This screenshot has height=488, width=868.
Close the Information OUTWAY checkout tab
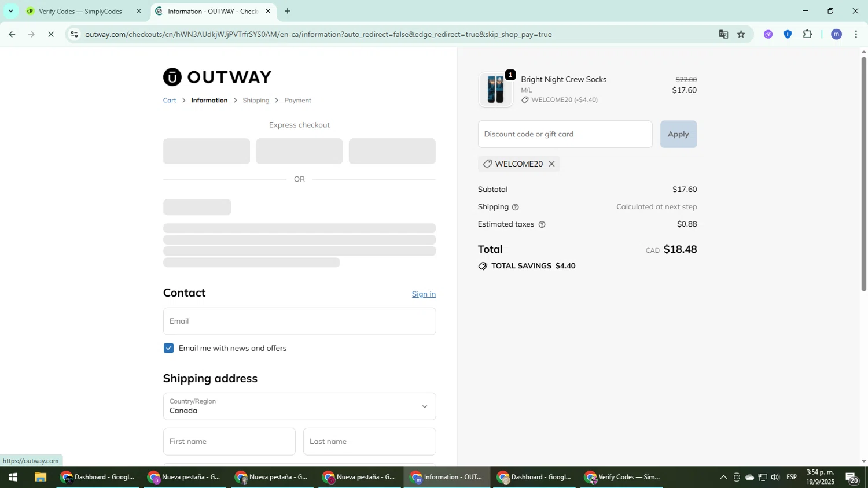(x=268, y=11)
